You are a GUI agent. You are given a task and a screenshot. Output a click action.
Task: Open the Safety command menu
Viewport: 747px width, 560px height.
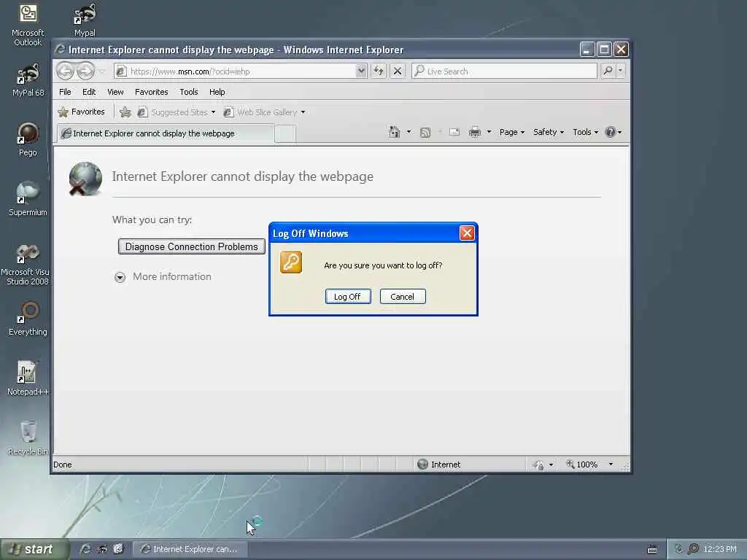(549, 132)
